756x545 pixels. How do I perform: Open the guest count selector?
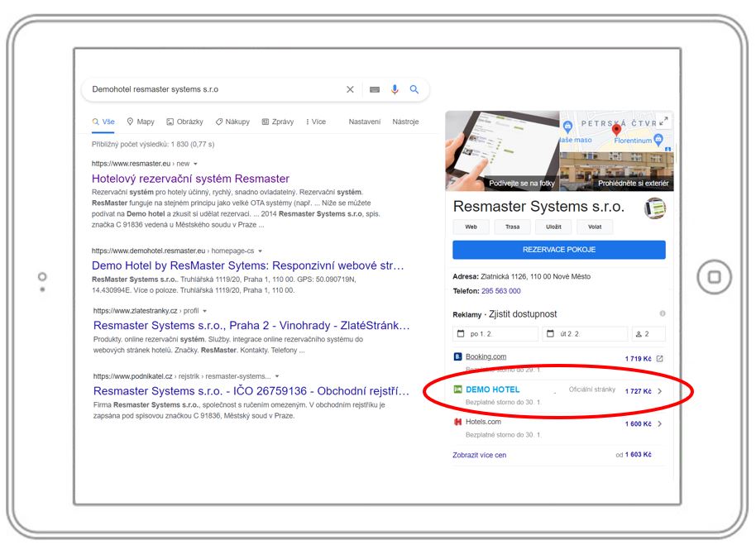pos(649,334)
